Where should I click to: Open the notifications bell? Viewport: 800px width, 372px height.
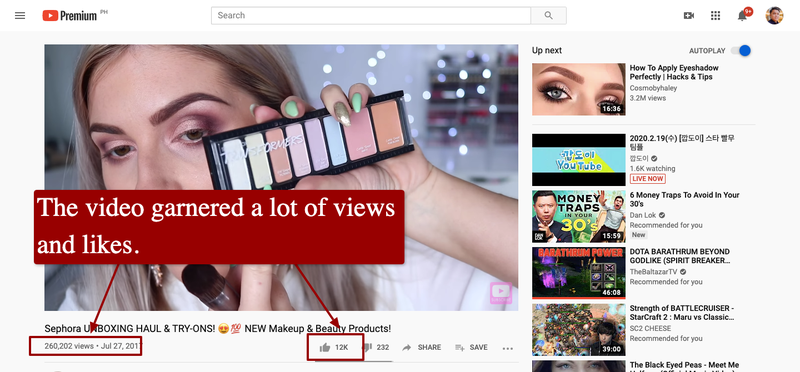743,15
